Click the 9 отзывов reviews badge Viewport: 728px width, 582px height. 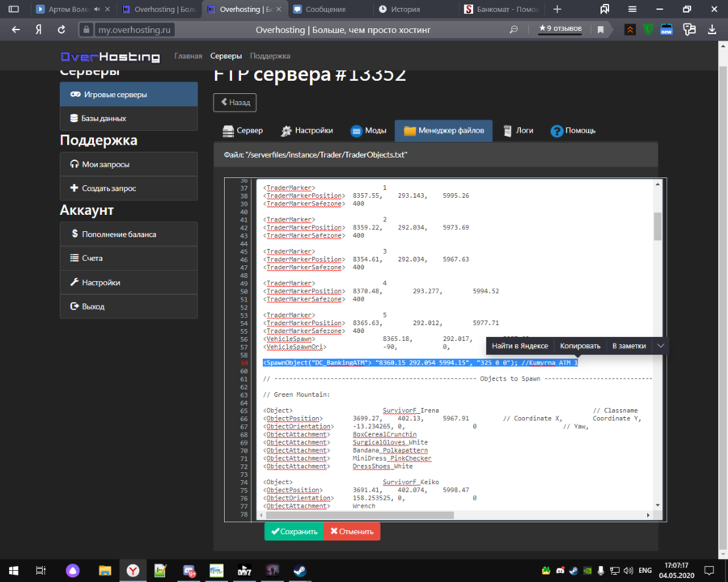tap(561, 29)
